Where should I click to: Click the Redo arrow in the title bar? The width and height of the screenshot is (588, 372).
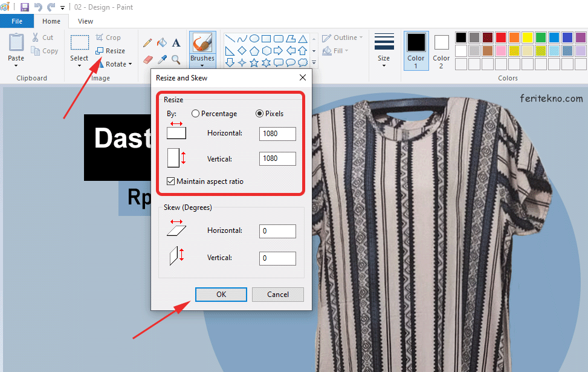(x=51, y=7)
